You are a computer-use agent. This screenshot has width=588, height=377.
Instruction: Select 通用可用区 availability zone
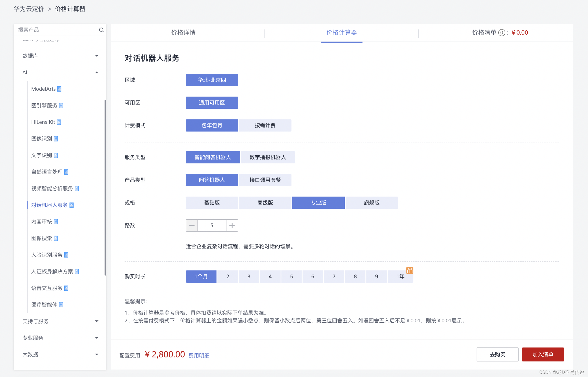pos(212,103)
